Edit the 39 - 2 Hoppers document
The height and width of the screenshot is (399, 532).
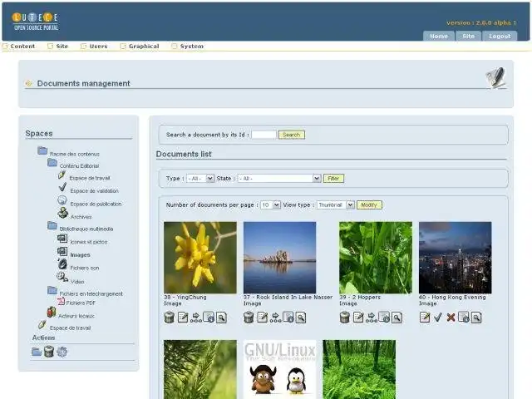click(358, 318)
